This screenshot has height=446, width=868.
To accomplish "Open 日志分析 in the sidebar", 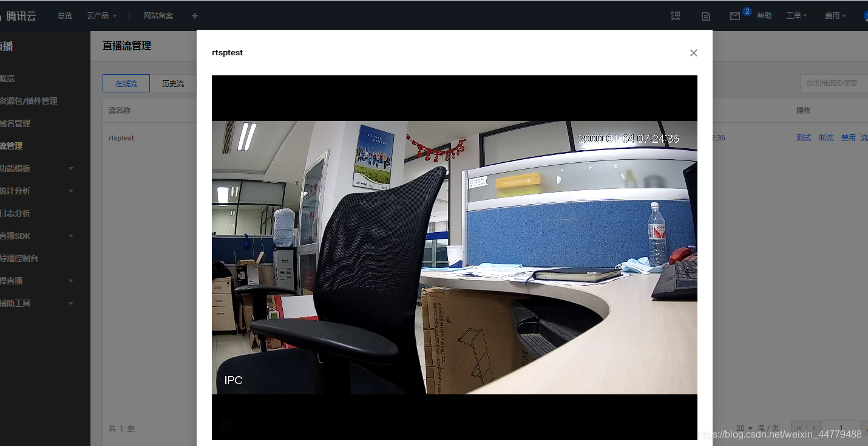I will (x=15, y=213).
